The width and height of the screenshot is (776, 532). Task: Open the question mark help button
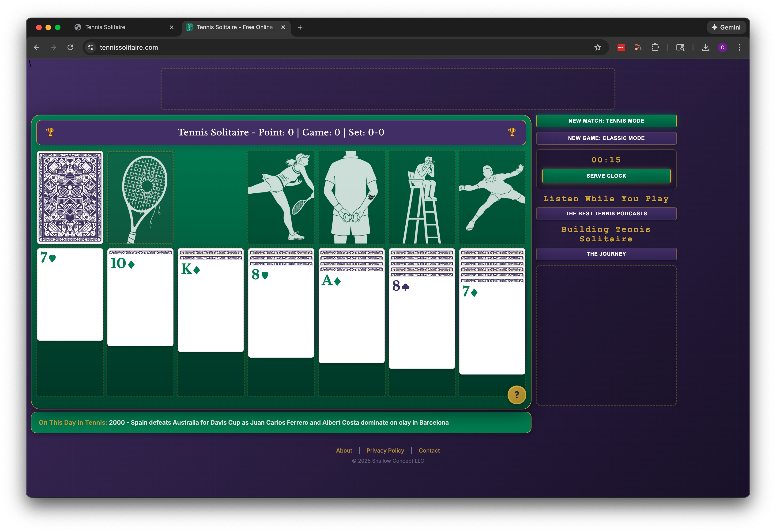516,395
